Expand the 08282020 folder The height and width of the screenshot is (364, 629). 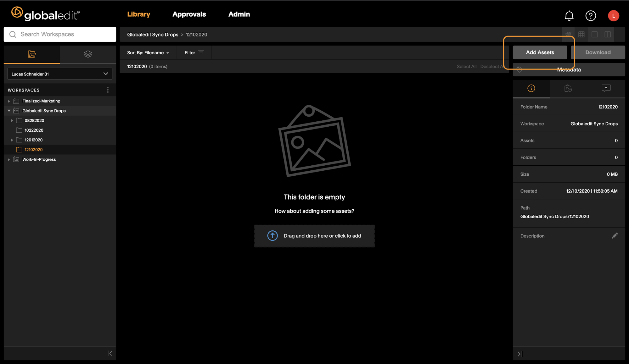pyautogui.click(x=12, y=120)
